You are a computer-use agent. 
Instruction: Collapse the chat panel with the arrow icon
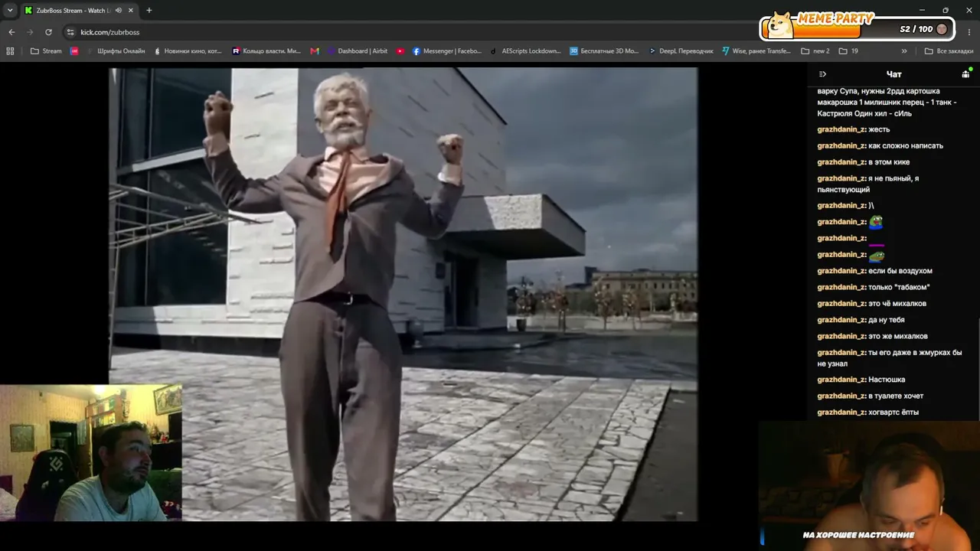point(822,74)
